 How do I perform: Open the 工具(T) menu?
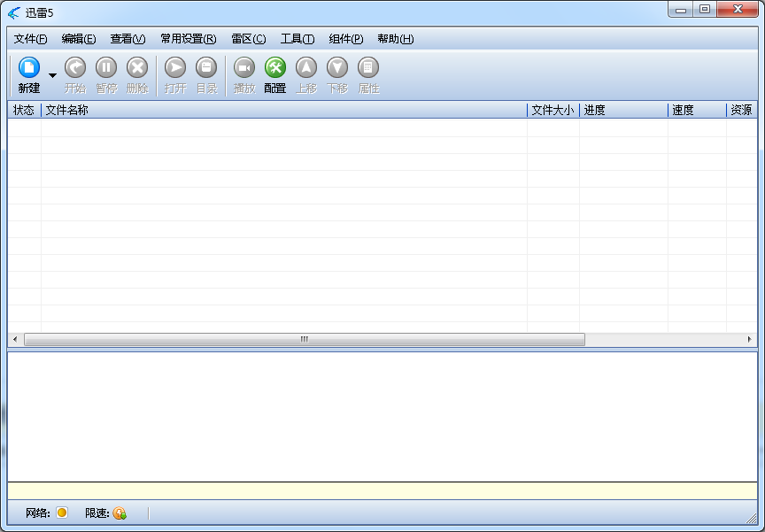297,39
